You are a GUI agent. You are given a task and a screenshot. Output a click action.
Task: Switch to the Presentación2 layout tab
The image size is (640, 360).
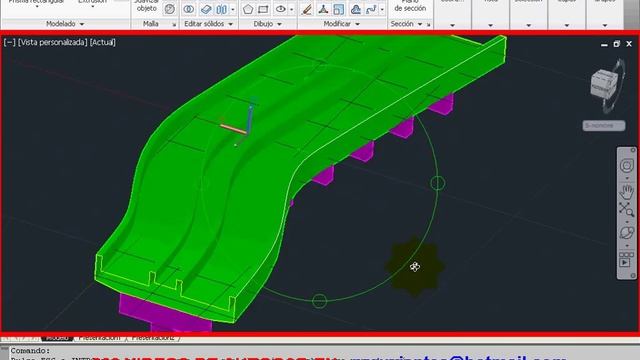click(153, 338)
